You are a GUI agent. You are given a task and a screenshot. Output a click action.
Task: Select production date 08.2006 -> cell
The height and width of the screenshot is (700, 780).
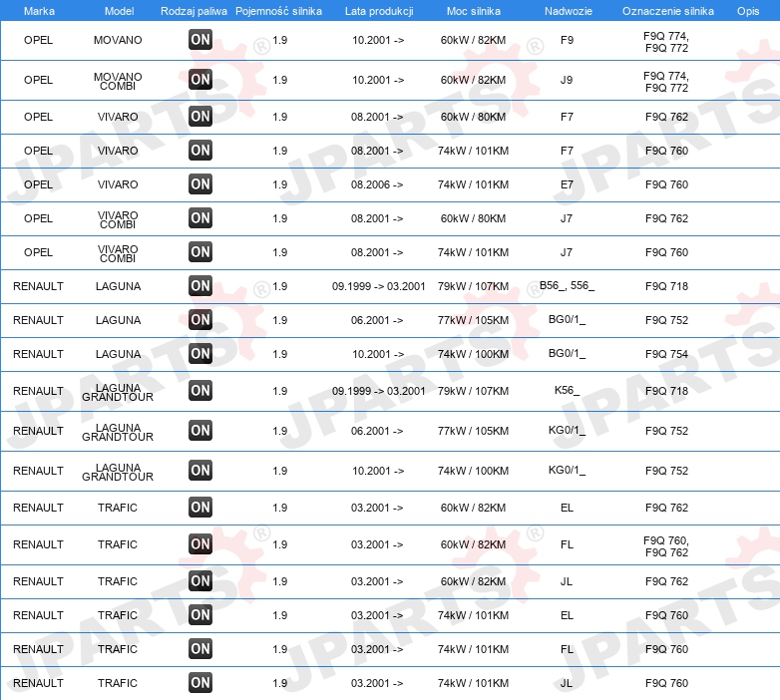[x=377, y=184]
